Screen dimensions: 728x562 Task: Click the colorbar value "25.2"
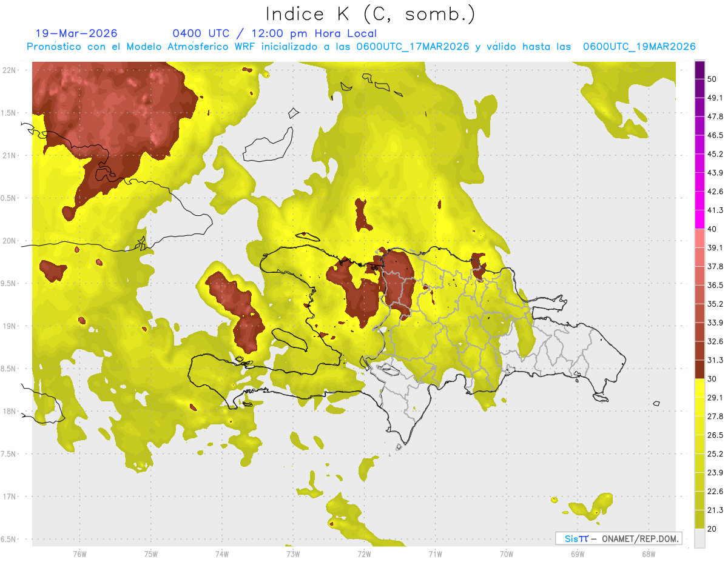(715, 454)
